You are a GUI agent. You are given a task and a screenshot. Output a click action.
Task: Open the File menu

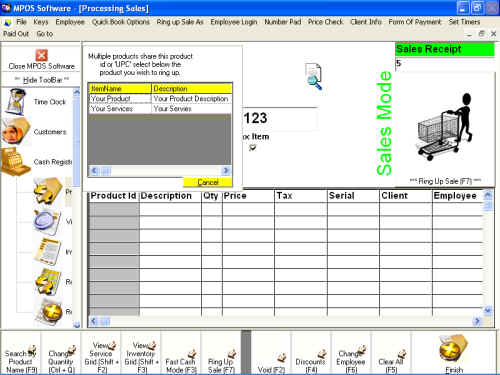(21, 22)
